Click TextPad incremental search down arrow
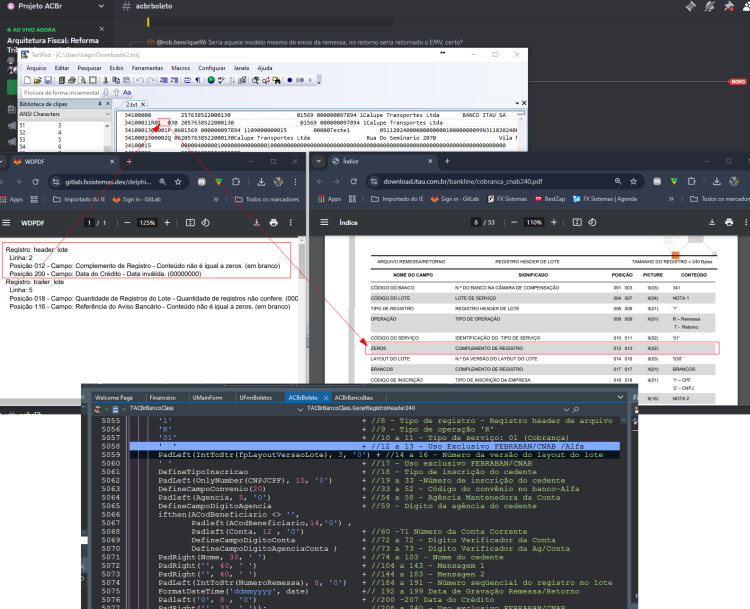Image resolution: width=750 pixels, height=609 pixels. (x=106, y=92)
